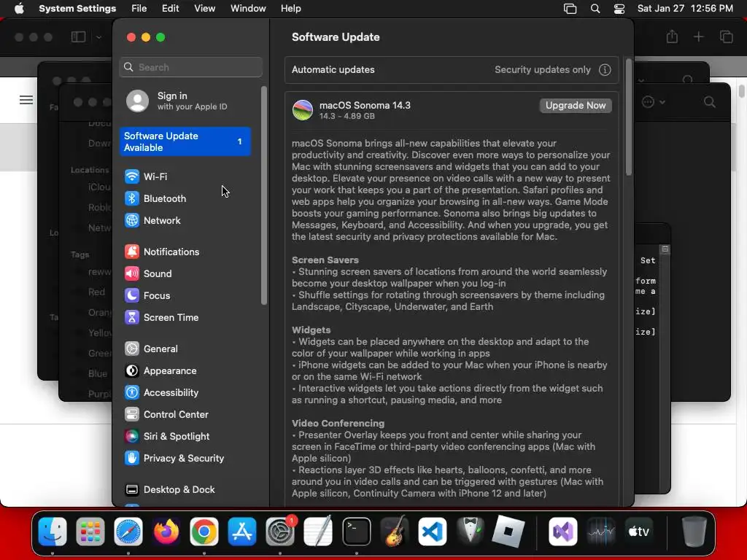Expand Safari sidebar dropdown chevron
The image size is (747, 560).
click(x=98, y=37)
